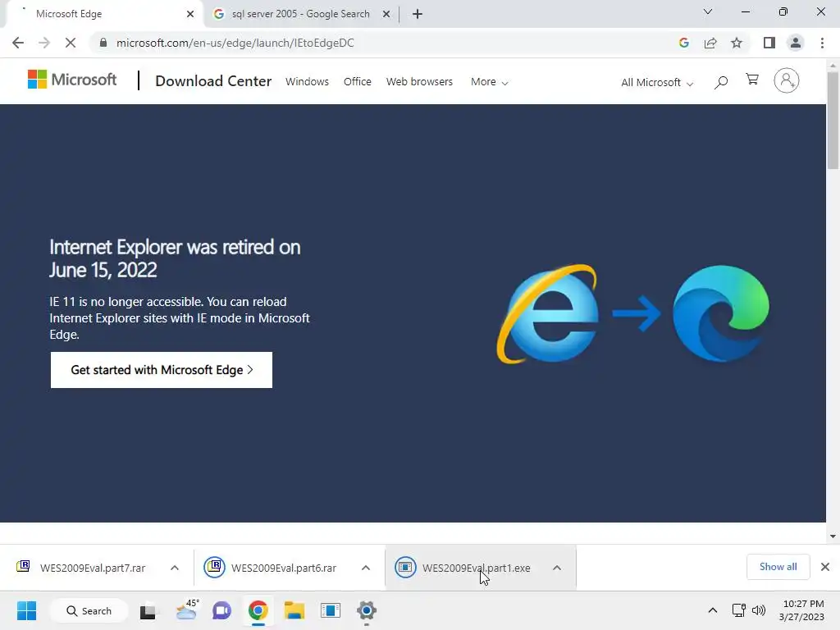Open the Windows Start menu
Image resolution: width=840 pixels, height=630 pixels.
(26, 610)
